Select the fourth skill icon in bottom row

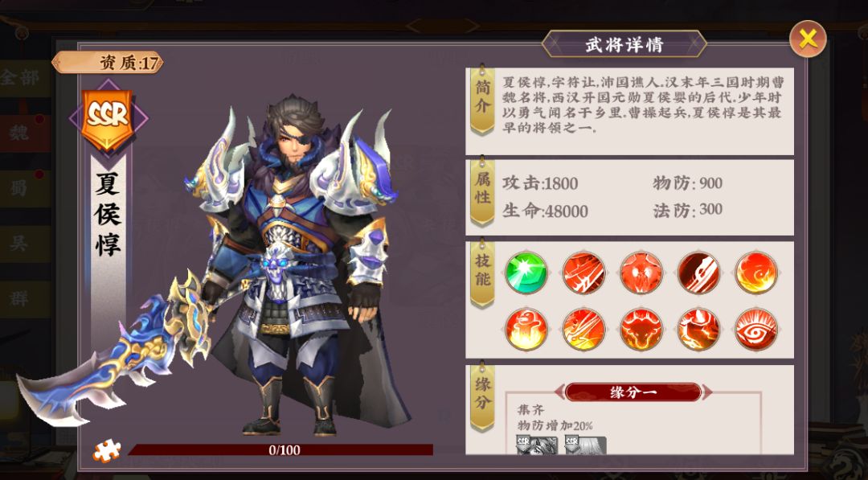coord(698,330)
